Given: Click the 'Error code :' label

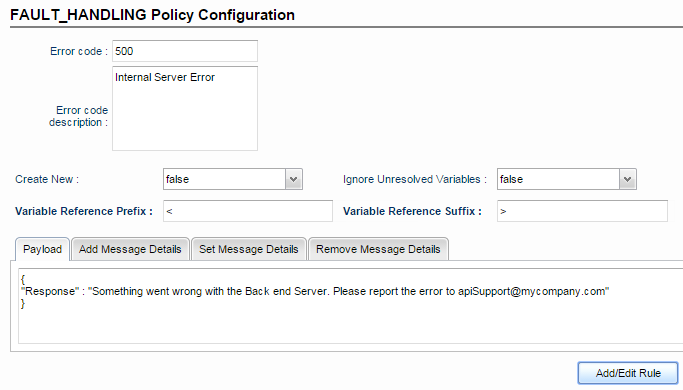Looking at the screenshot, I should (x=79, y=51).
